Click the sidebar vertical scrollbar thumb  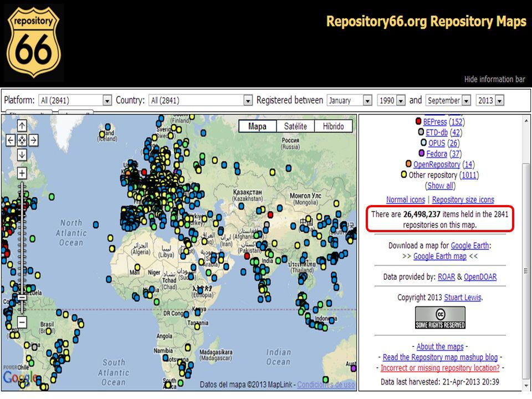[x=526, y=271]
